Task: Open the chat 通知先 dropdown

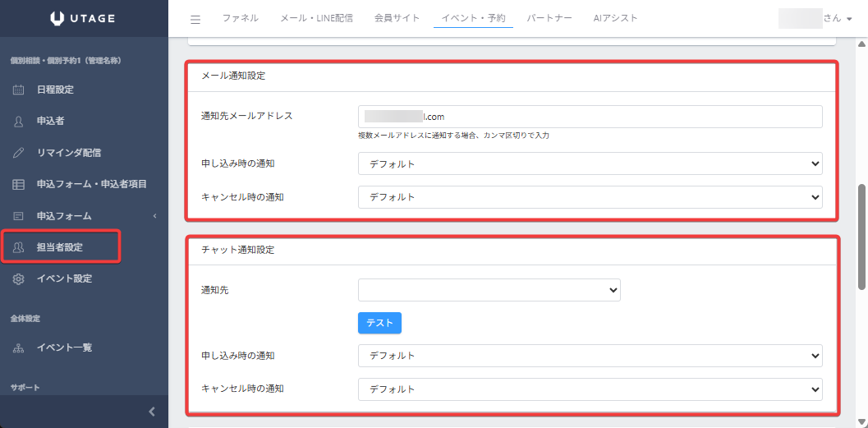Action: pyautogui.click(x=489, y=290)
